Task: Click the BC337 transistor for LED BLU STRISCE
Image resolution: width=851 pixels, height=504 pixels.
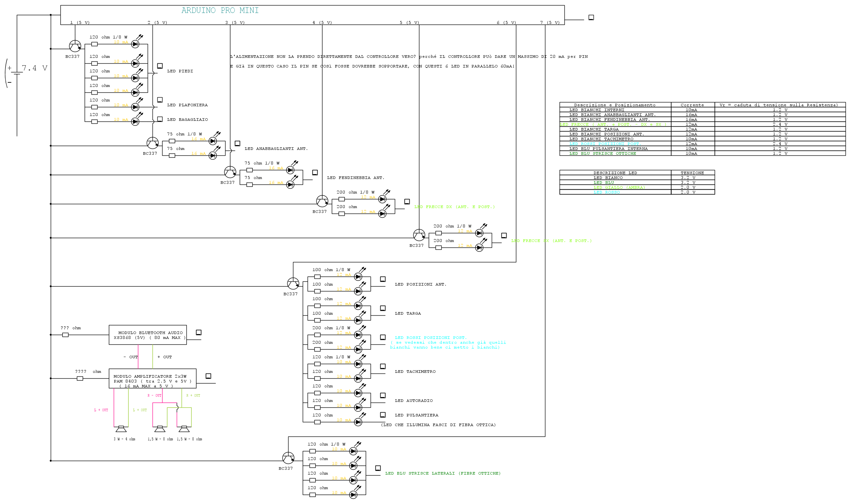Action: tap(288, 458)
